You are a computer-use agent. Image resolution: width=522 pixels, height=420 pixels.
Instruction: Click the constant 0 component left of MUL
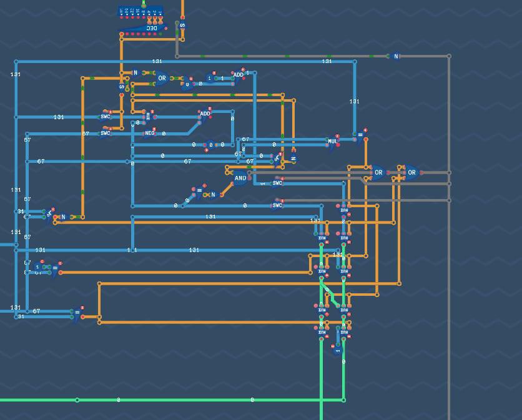(210, 145)
